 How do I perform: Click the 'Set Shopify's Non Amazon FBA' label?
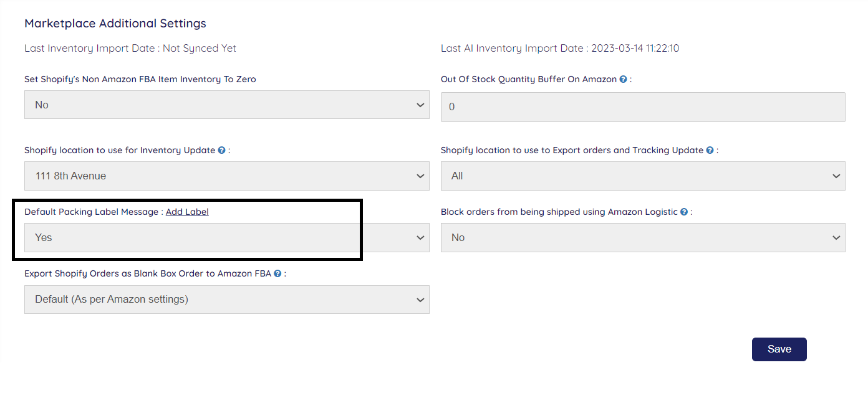tap(140, 80)
